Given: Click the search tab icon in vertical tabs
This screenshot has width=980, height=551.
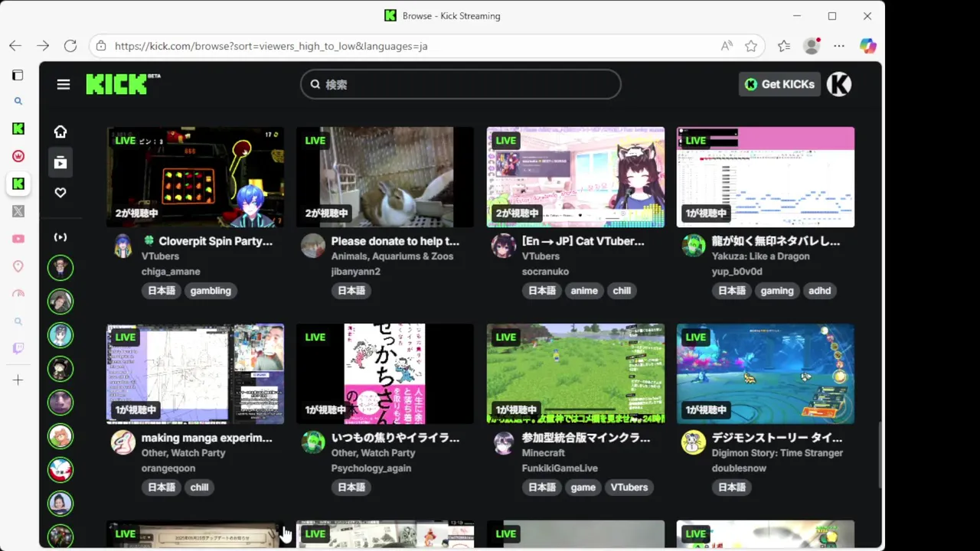Looking at the screenshot, I should [x=18, y=101].
